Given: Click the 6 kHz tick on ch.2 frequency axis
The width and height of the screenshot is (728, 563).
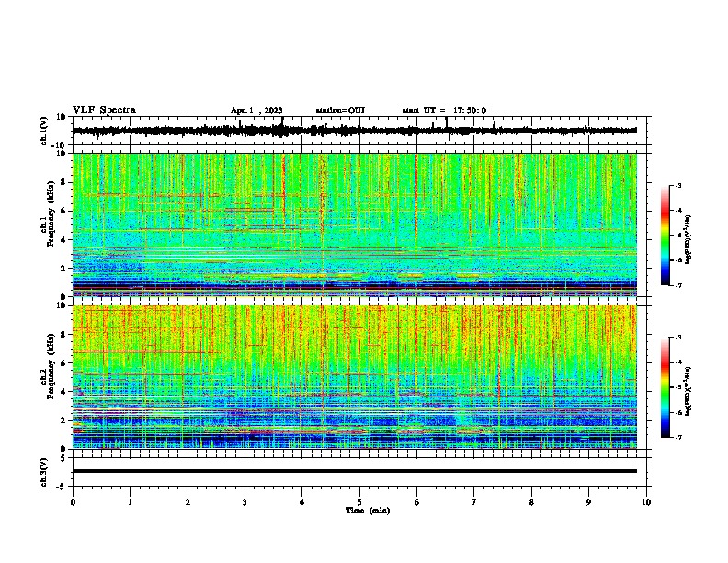Looking at the screenshot, I should (63, 363).
